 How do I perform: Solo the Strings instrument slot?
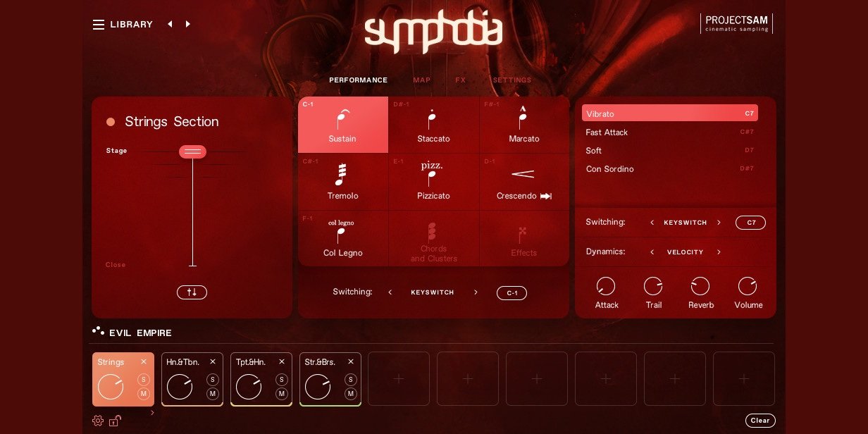coord(143,379)
